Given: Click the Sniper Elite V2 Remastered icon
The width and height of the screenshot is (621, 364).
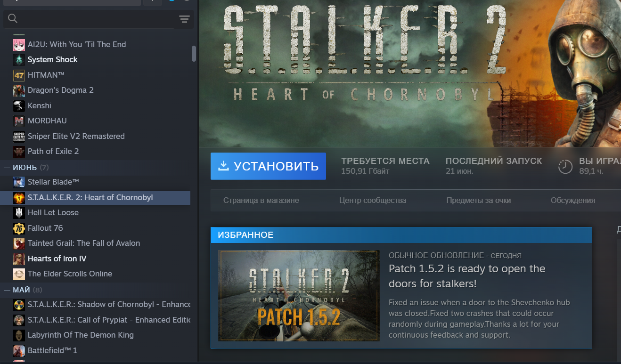Looking at the screenshot, I should [19, 136].
